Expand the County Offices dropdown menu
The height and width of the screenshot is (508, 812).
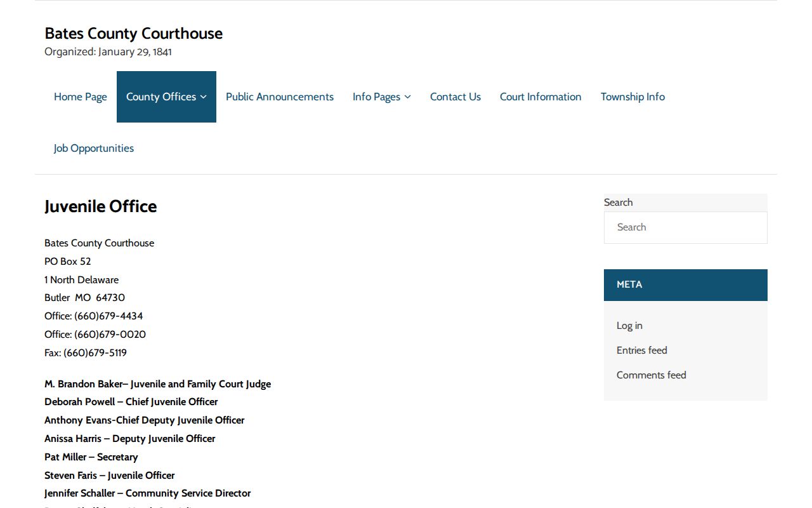[166, 97]
